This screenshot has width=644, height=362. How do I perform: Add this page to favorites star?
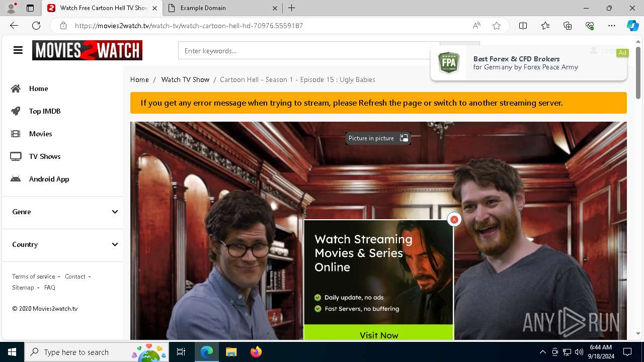coord(497,26)
